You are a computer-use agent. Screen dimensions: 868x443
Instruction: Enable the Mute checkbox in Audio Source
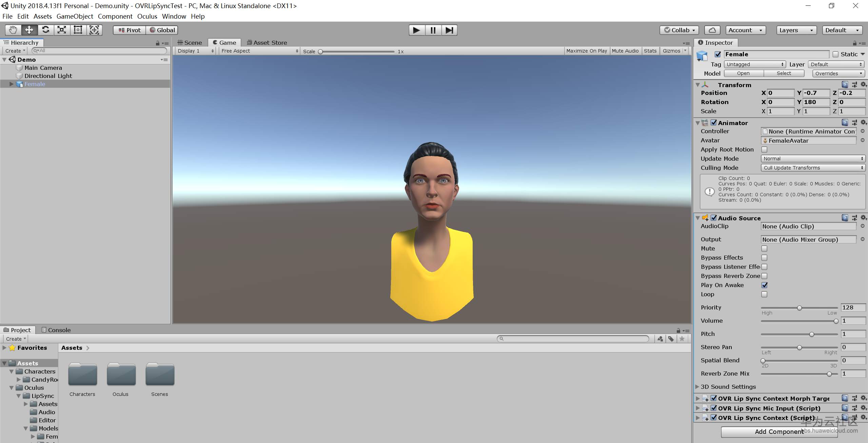(x=764, y=248)
